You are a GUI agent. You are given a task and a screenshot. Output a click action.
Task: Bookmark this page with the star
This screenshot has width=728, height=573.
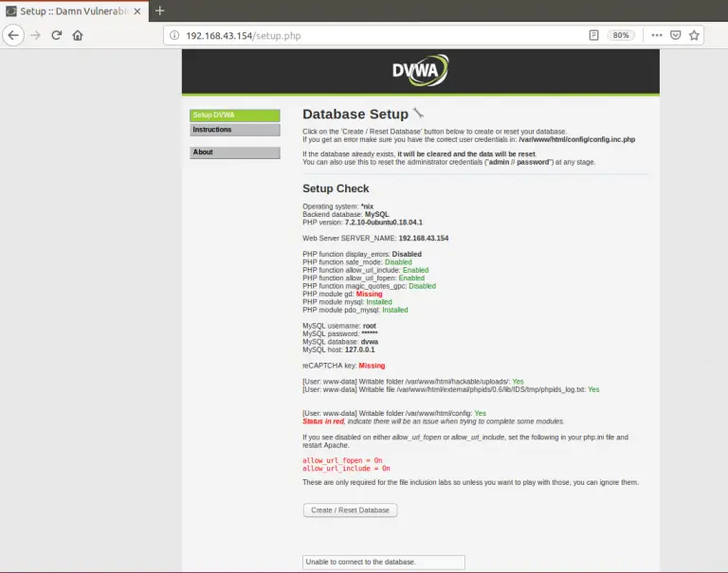click(x=694, y=35)
